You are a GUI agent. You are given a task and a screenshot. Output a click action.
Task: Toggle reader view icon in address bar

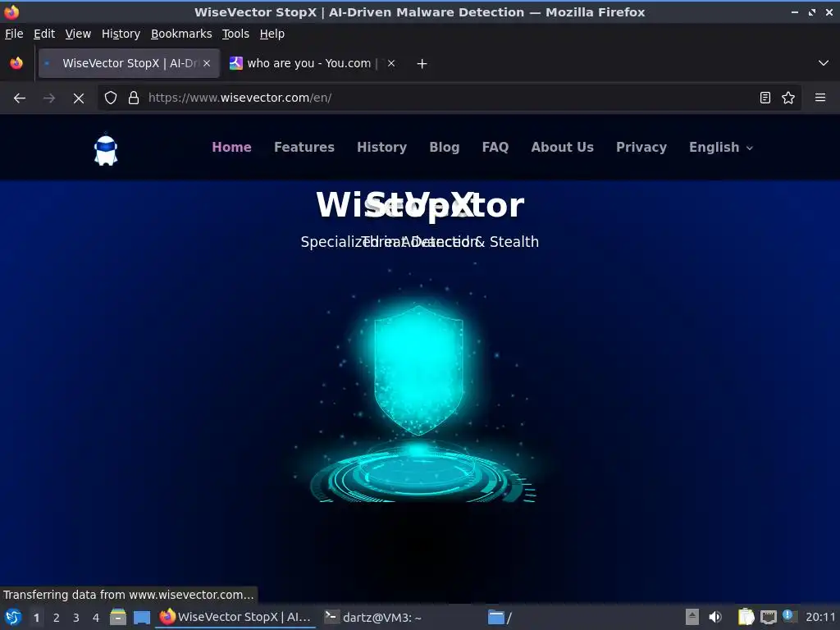point(765,98)
